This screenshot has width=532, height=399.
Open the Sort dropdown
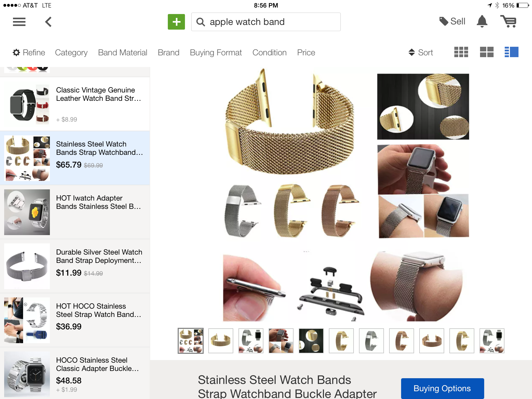pos(421,52)
